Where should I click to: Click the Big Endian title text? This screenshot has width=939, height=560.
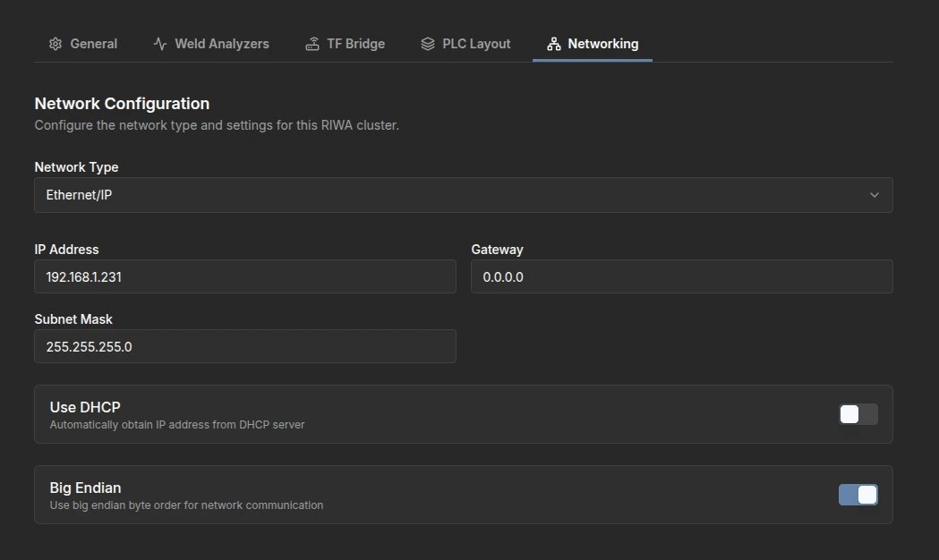pyautogui.click(x=86, y=488)
